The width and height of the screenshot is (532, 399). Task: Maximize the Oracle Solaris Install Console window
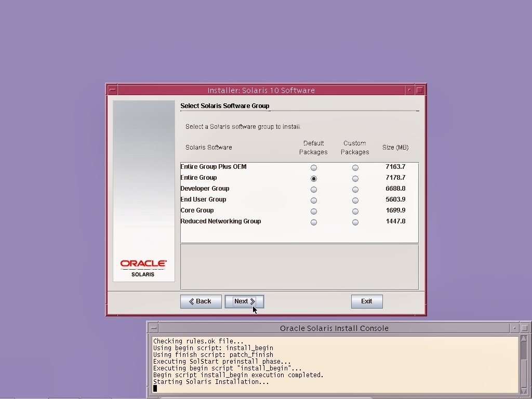[525, 328]
